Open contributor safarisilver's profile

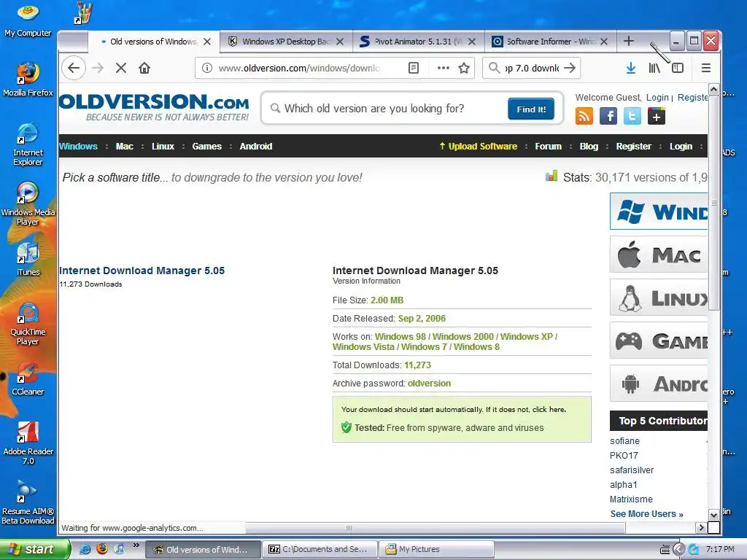(632, 470)
